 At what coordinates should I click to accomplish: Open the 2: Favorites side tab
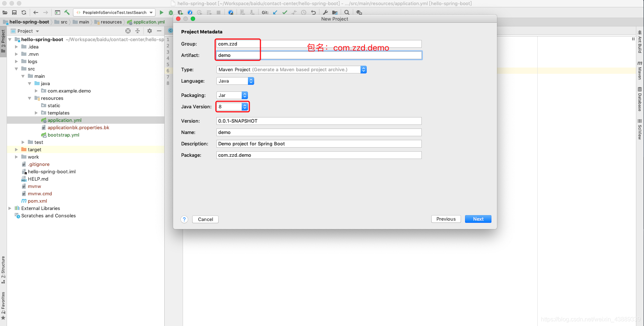(3, 306)
